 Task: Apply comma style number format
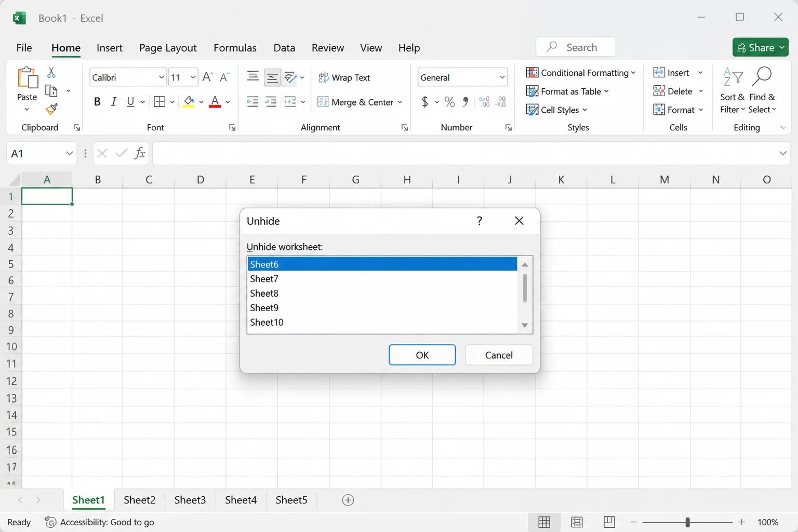pyautogui.click(x=465, y=102)
